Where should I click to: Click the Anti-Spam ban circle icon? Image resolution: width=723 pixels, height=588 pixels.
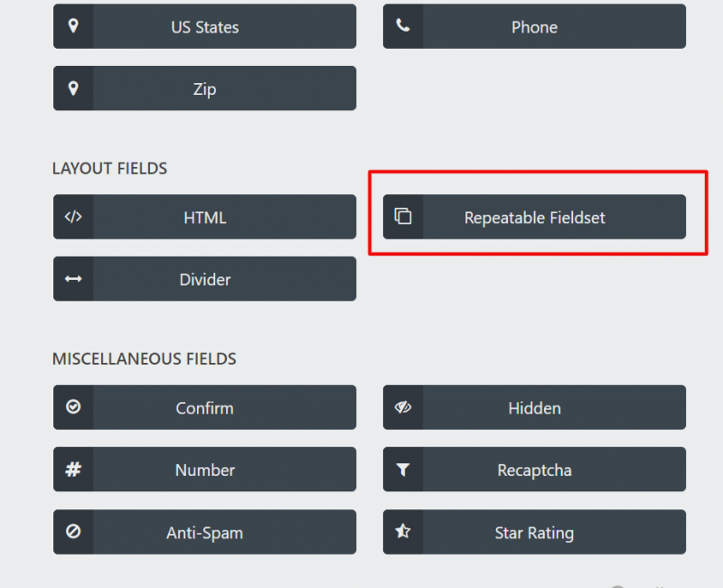[x=73, y=532]
